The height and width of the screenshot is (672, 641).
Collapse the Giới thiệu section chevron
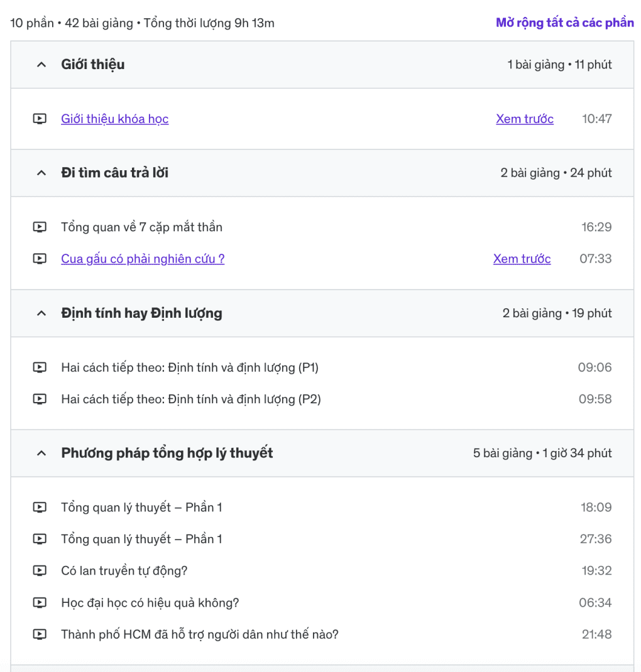click(x=41, y=65)
